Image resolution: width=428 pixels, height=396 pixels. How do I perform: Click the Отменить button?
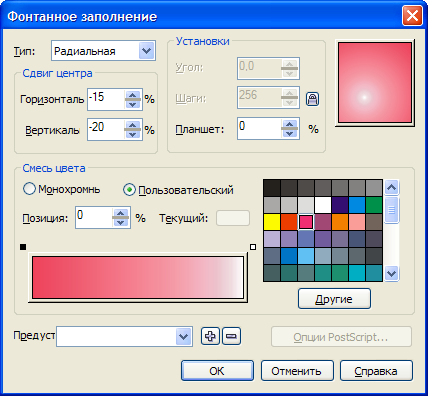[x=297, y=371]
